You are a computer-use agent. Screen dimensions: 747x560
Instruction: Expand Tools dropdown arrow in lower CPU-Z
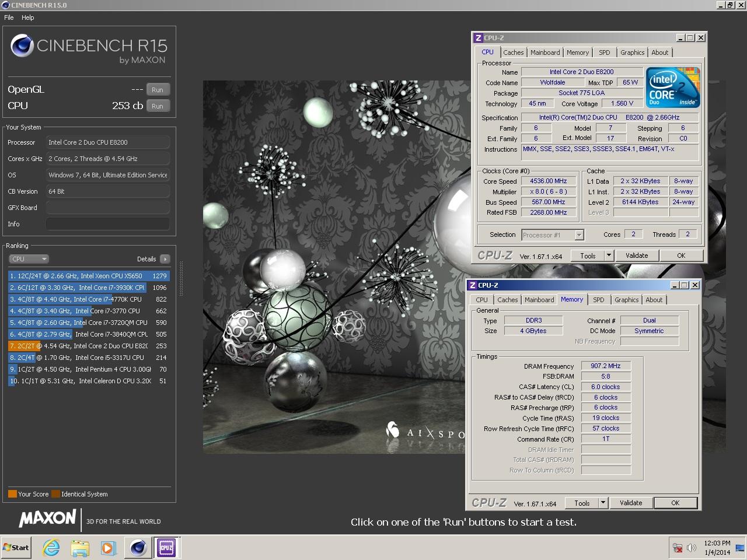[603, 503]
